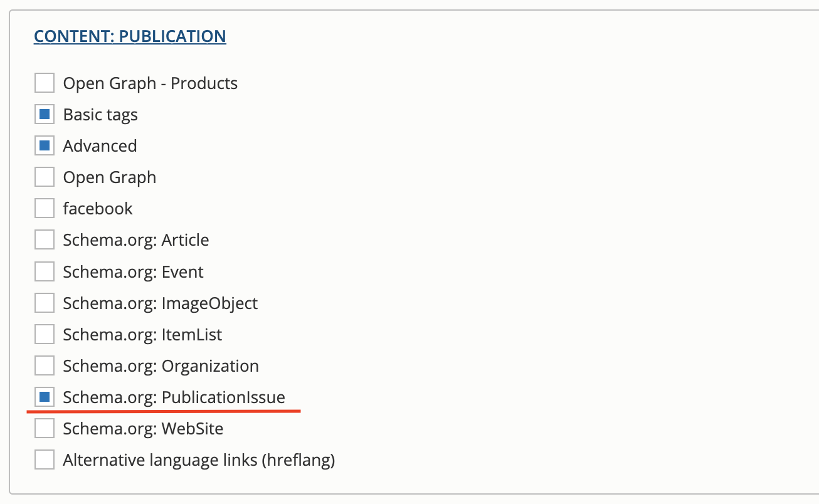The image size is (819, 504).
Task: Click the Schema.org: PublicationIssue label text
Action: [x=174, y=397]
